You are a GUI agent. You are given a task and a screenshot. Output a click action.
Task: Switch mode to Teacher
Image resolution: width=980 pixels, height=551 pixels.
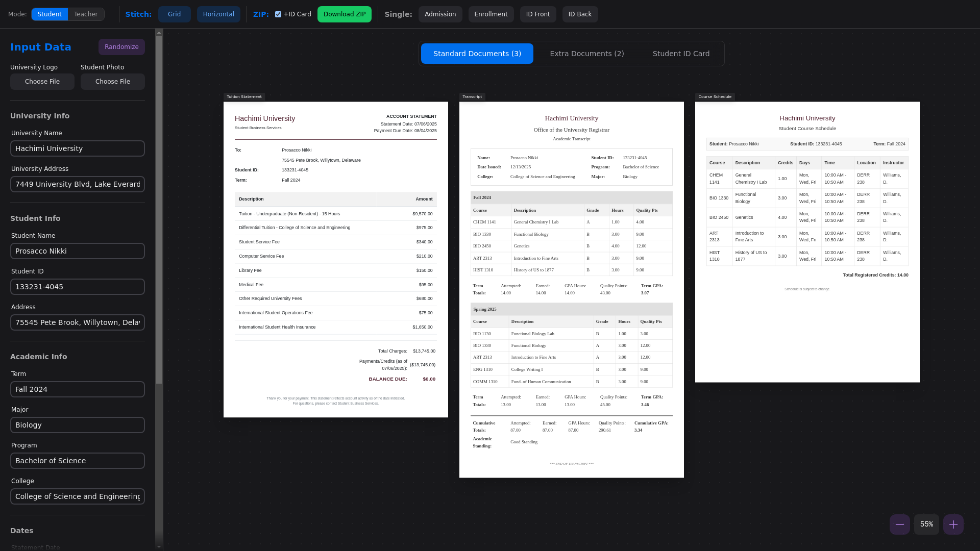tap(86, 14)
